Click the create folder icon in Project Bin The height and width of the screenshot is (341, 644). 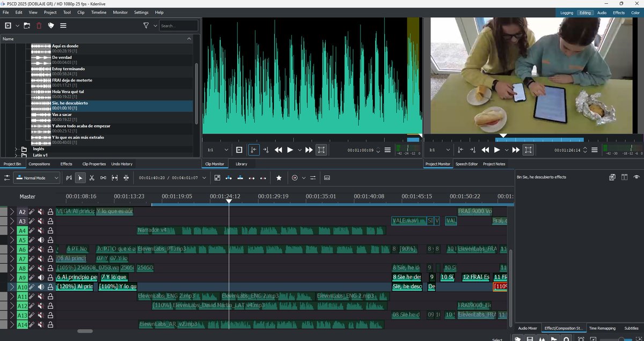tap(27, 25)
